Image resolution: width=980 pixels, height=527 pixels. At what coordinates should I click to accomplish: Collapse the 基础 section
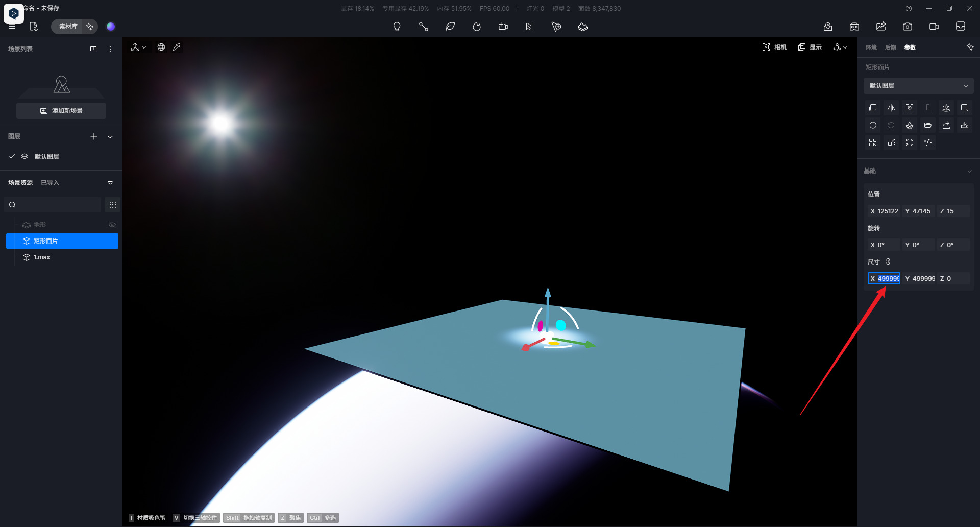click(x=969, y=171)
